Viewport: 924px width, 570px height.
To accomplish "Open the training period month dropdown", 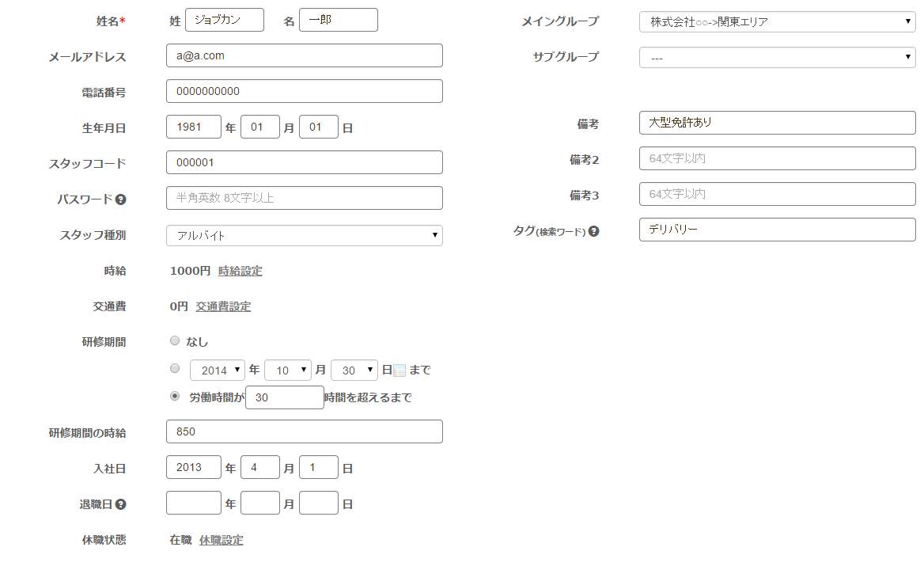I will [287, 370].
